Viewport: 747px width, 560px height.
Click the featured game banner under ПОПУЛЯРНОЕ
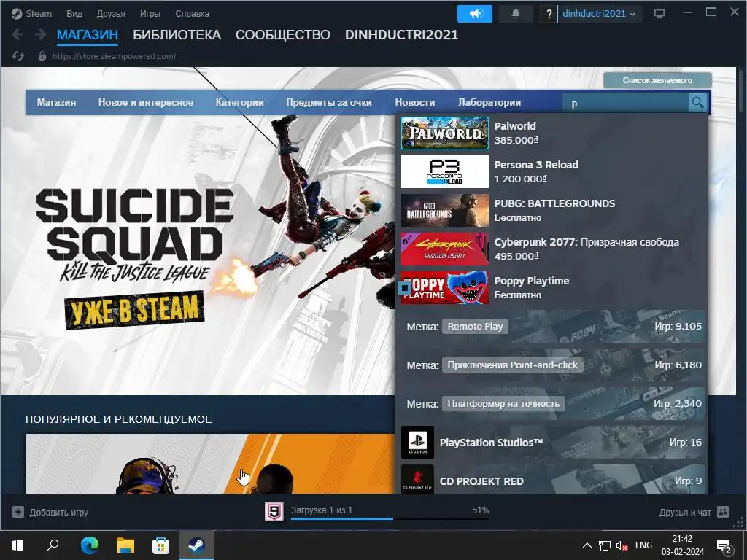pyautogui.click(x=210, y=463)
